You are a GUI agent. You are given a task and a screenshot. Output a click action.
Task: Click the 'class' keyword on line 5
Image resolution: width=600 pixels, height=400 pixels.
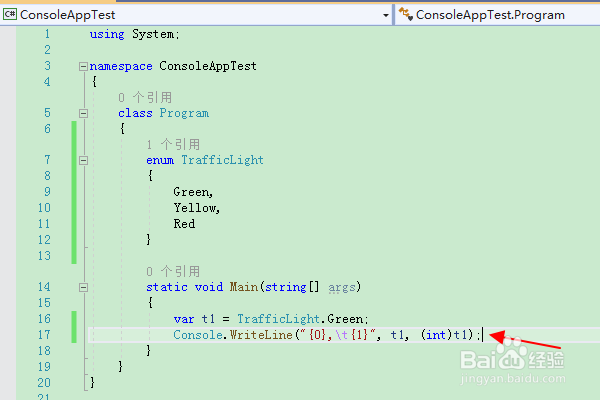135,113
